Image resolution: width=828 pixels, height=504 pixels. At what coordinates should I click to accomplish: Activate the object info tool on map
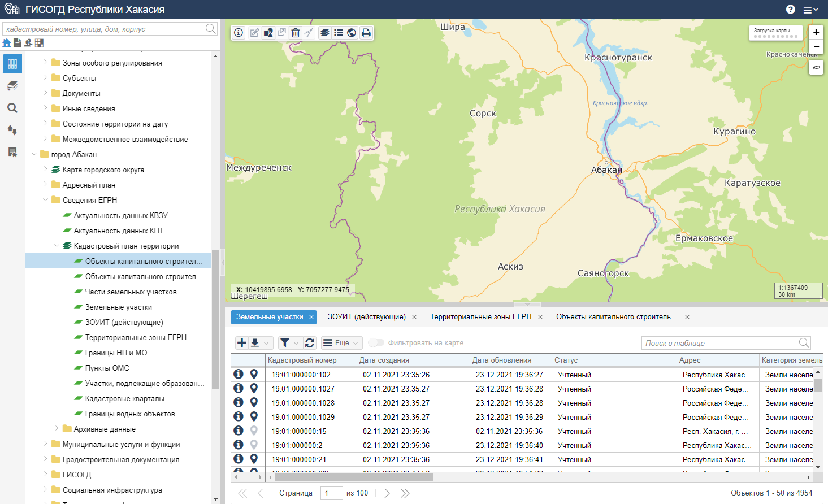pyautogui.click(x=239, y=33)
